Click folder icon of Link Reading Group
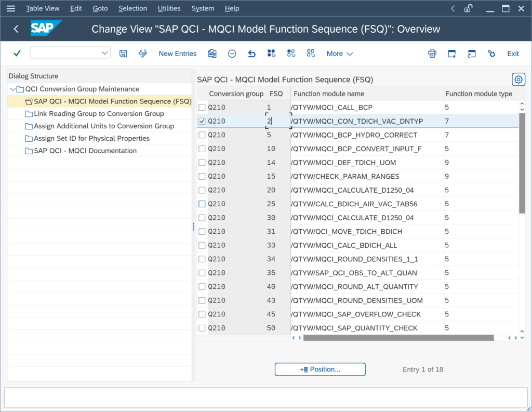Image resolution: width=532 pixels, height=412 pixels. tap(29, 114)
